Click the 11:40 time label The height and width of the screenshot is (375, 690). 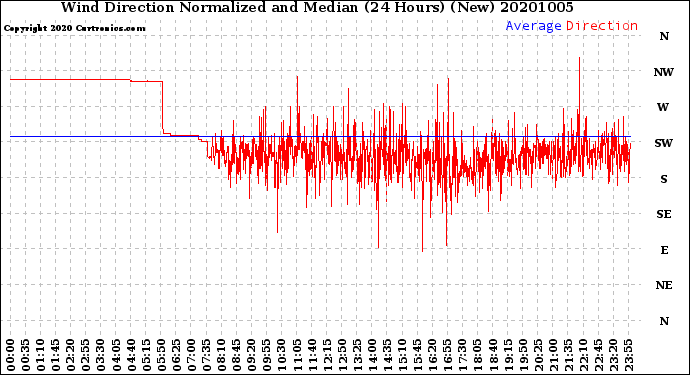[312, 355]
